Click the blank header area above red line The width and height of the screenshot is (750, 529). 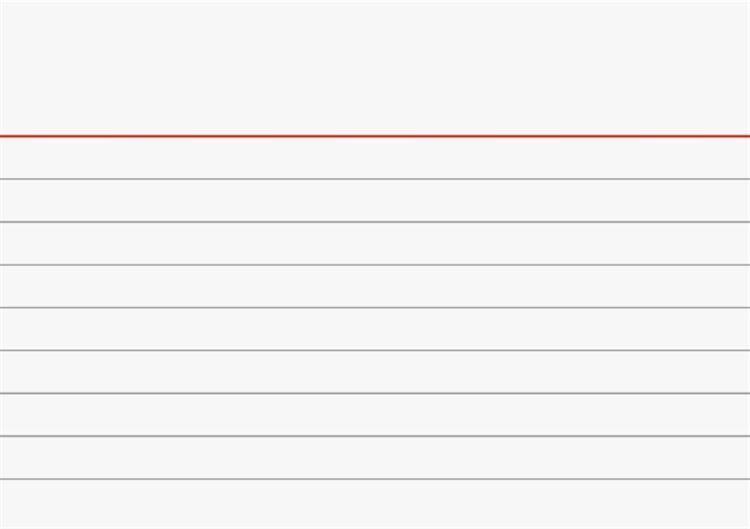tap(375, 68)
